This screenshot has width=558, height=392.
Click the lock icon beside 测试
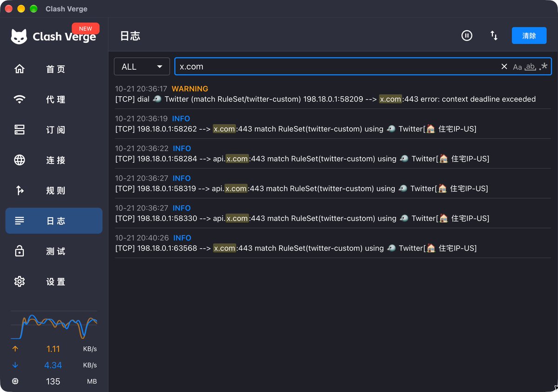click(x=20, y=251)
